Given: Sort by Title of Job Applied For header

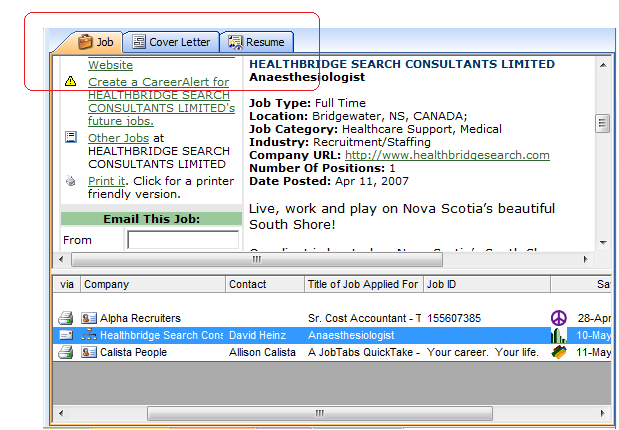Looking at the screenshot, I should point(364,284).
